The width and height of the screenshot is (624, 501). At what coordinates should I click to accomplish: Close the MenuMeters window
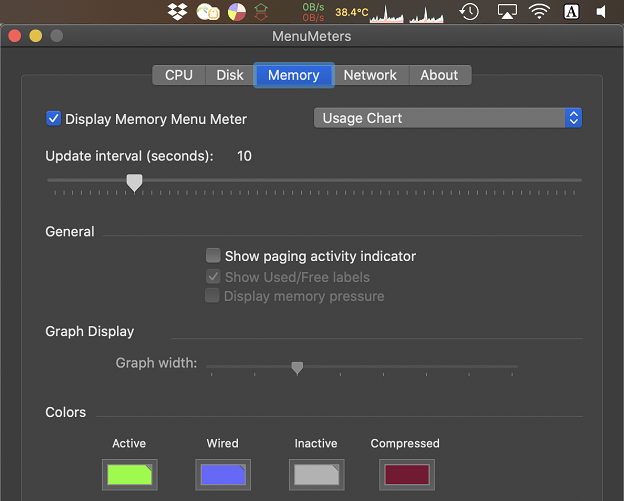pos(15,36)
